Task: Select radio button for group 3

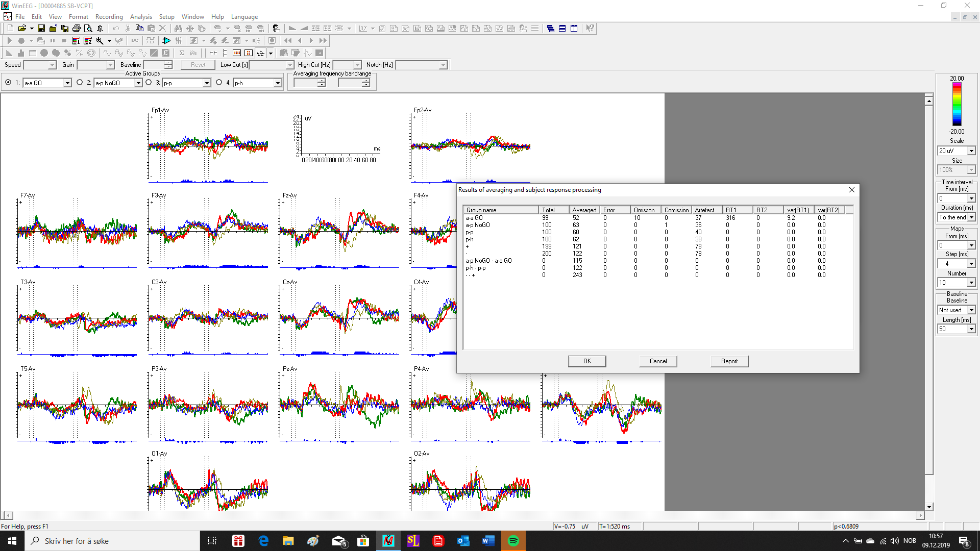Action: point(149,83)
